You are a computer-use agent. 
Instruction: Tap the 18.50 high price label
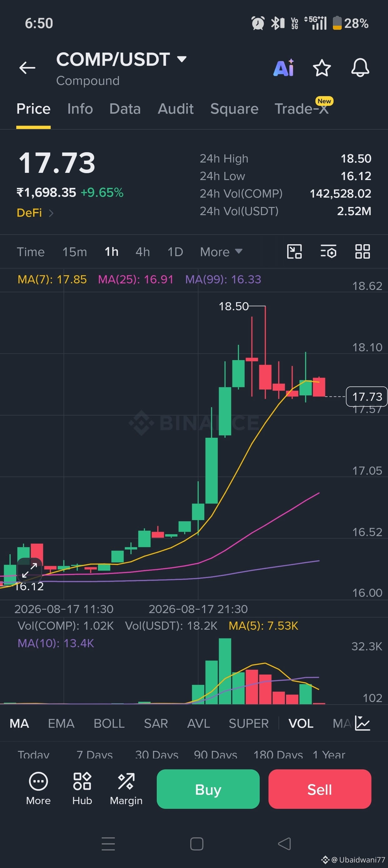click(233, 306)
